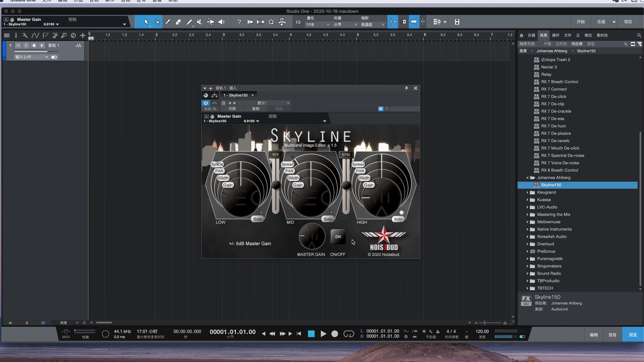This screenshot has width=644, height=362.
Task: Toggle Solo on the LOW band
Action: click(257, 219)
